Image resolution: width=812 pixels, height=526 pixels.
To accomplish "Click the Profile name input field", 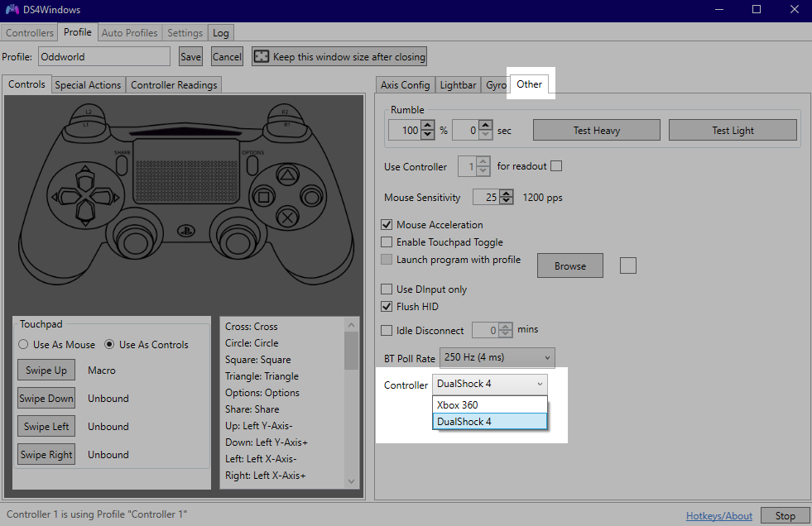I will coord(104,56).
